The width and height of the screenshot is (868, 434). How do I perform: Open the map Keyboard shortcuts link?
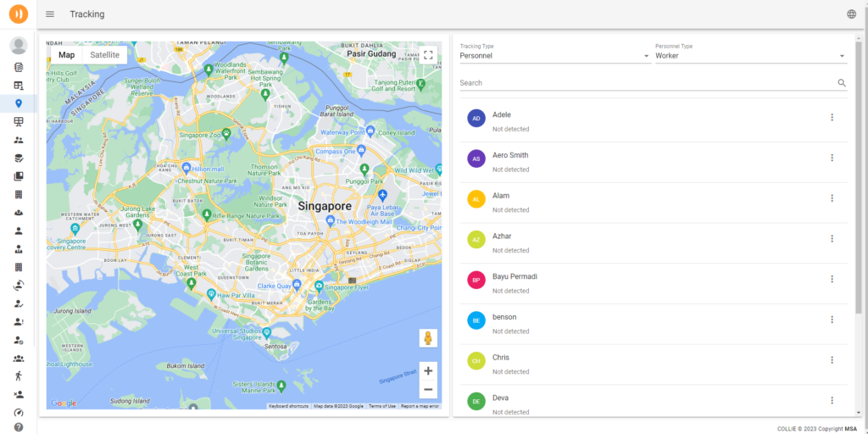point(288,406)
